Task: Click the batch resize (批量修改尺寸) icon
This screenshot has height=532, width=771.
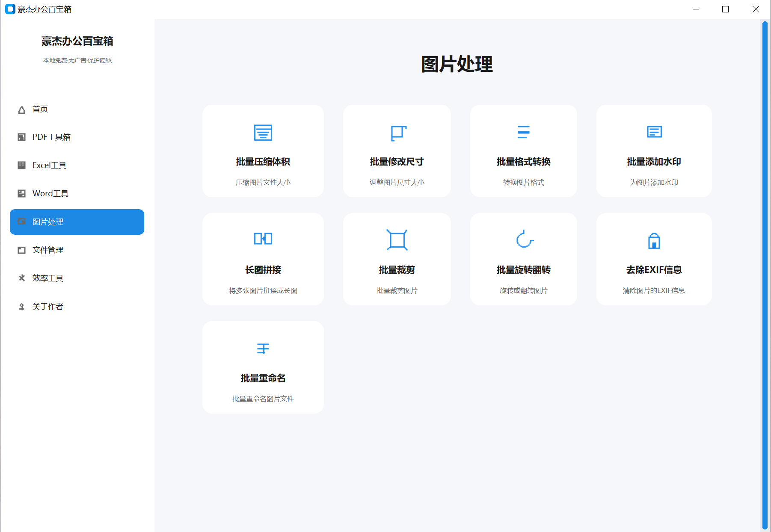Action: click(398, 133)
